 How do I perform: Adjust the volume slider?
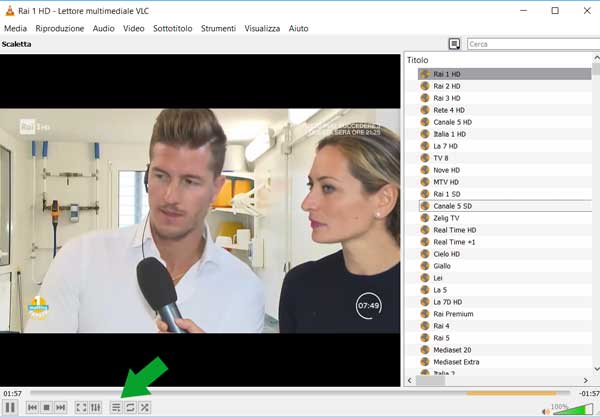tap(572, 409)
